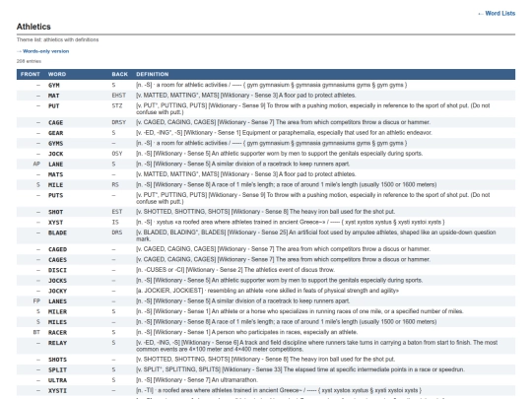Click the definition of MILE
This screenshot has height=399, width=532.
tap(287, 185)
